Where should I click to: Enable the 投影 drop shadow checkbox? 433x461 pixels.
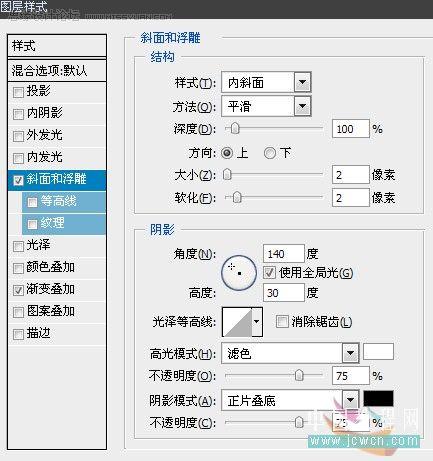click(18, 92)
